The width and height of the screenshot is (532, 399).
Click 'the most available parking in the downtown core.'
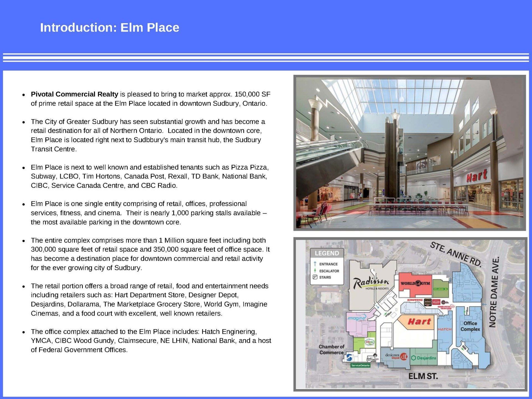point(106,222)
